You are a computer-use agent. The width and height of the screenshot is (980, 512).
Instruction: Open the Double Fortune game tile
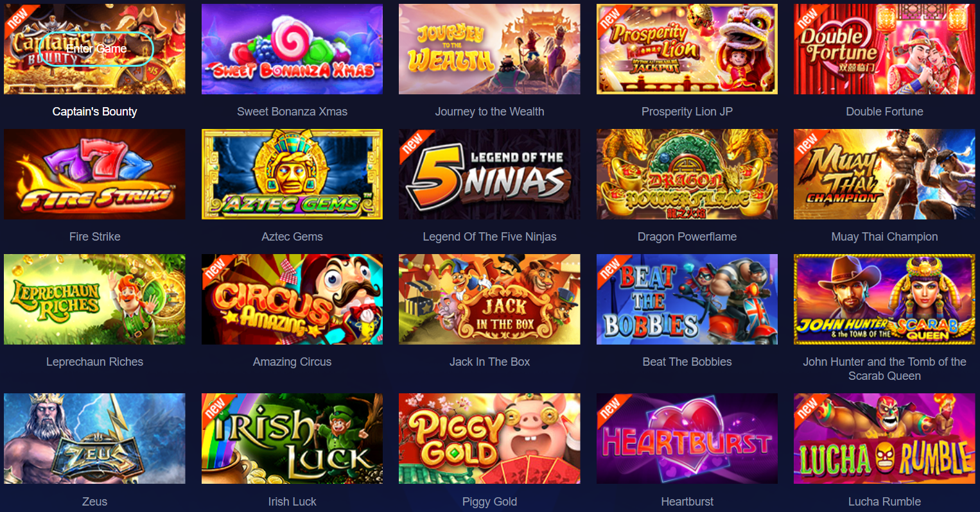pos(884,49)
